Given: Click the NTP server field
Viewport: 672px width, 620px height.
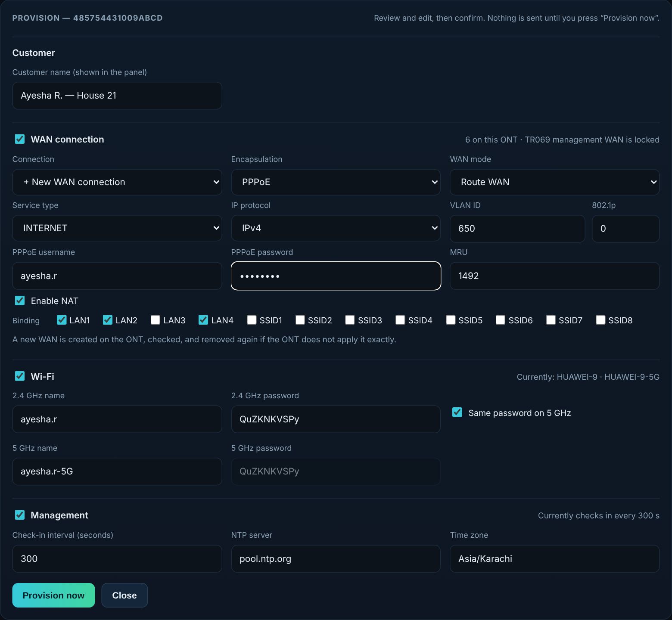Looking at the screenshot, I should [336, 559].
